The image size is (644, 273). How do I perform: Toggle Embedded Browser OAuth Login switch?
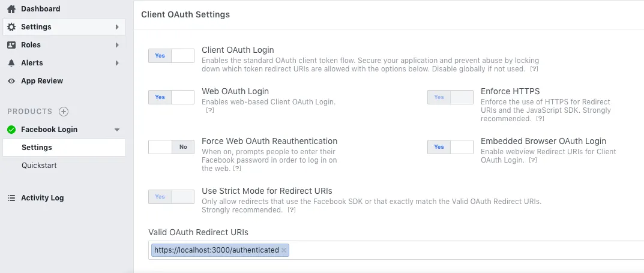pos(450,147)
